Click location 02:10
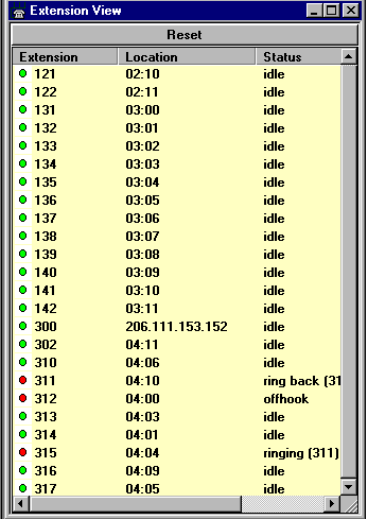This screenshot has height=519, width=367. point(143,74)
